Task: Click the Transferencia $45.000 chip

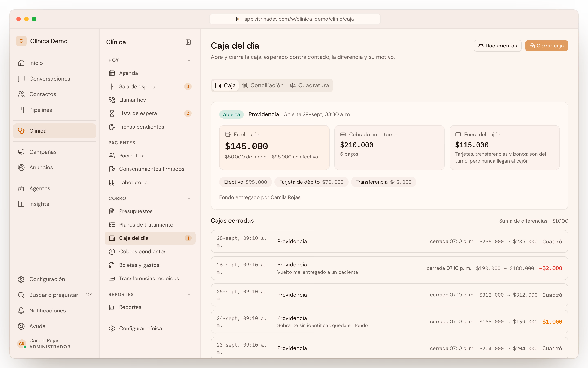Action: pyautogui.click(x=383, y=182)
